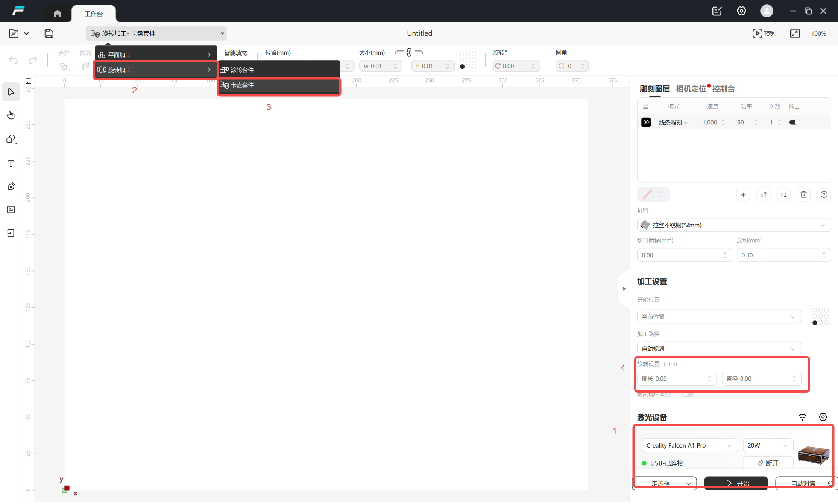The image size is (838, 504).
Task: Switch to the 控制台 tab
Action: coord(723,89)
